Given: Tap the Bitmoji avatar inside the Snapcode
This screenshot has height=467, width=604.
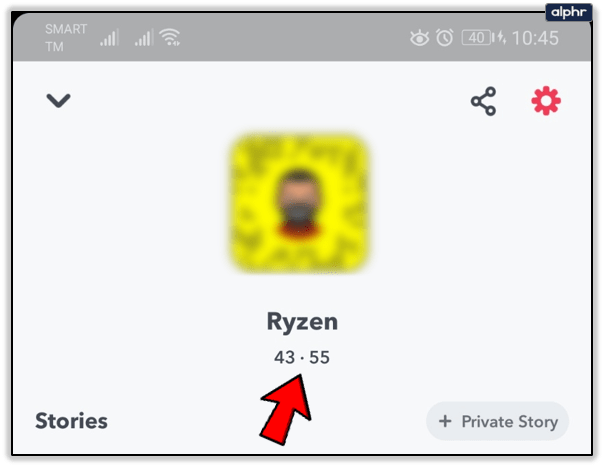Looking at the screenshot, I should pyautogui.click(x=299, y=203).
